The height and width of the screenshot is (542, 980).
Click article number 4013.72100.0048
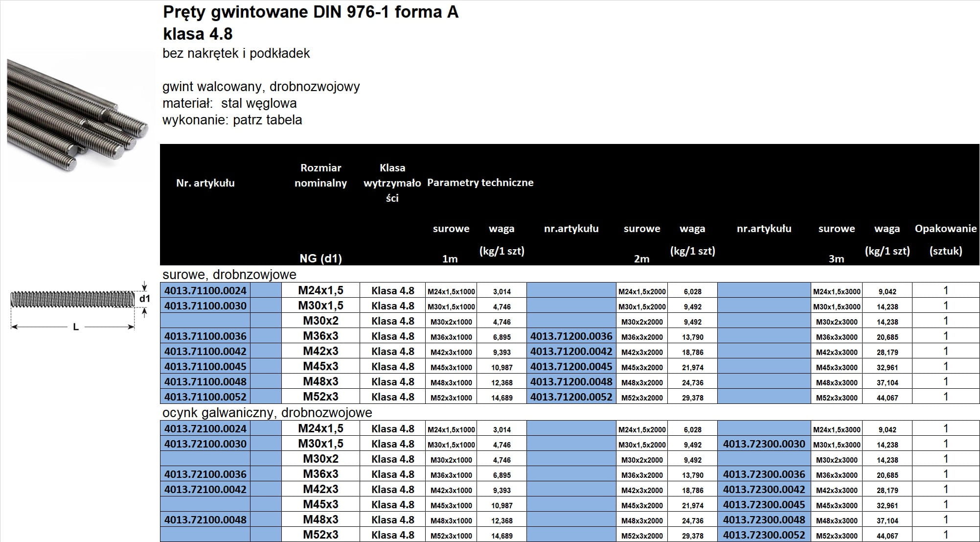pos(205,519)
